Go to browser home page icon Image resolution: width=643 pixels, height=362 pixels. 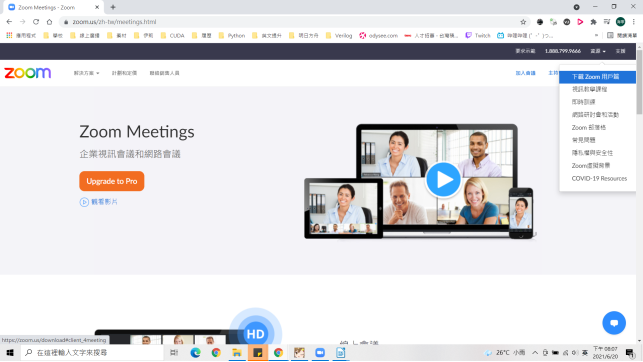coord(50,22)
